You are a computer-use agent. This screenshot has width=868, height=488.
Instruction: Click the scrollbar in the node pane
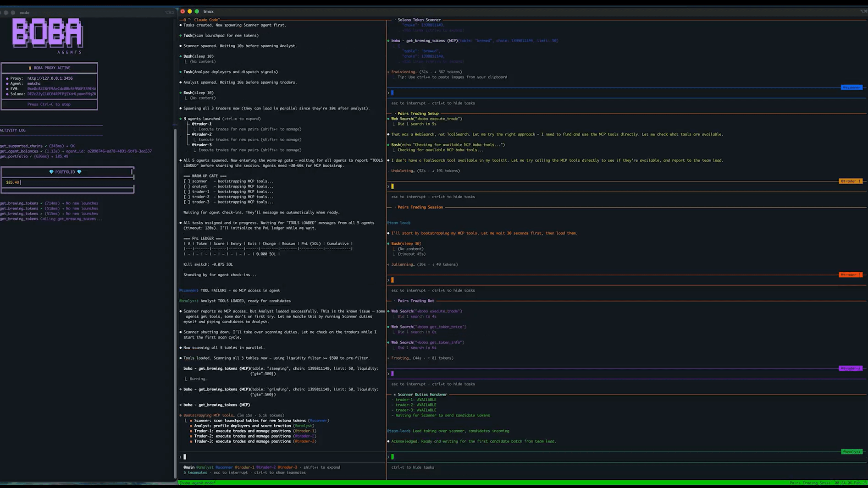(175, 302)
